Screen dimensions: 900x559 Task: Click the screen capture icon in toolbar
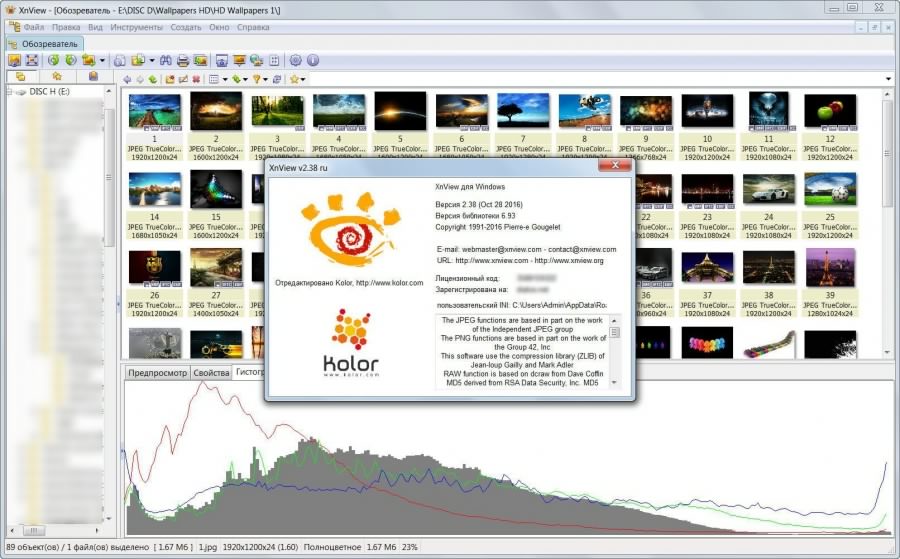coord(222,60)
